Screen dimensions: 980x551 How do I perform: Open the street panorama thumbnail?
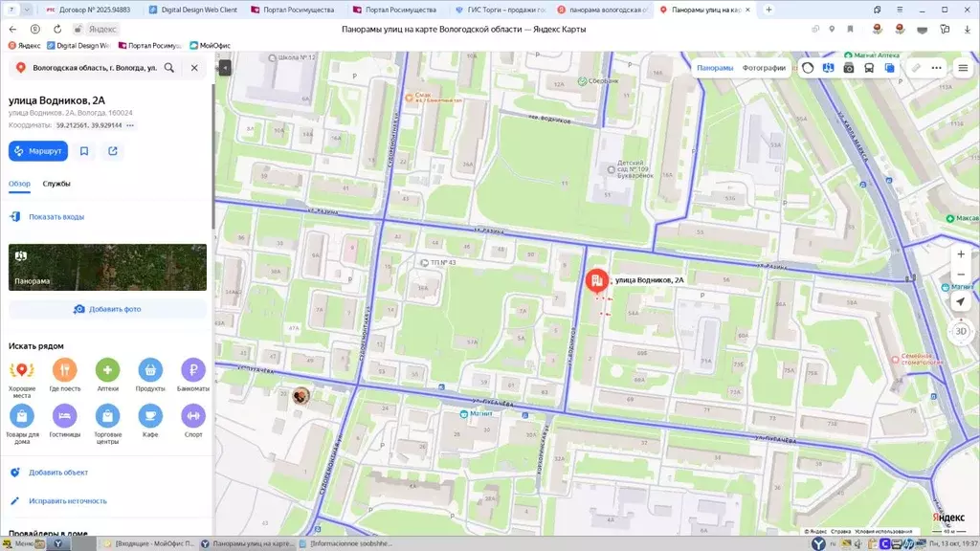[107, 267]
